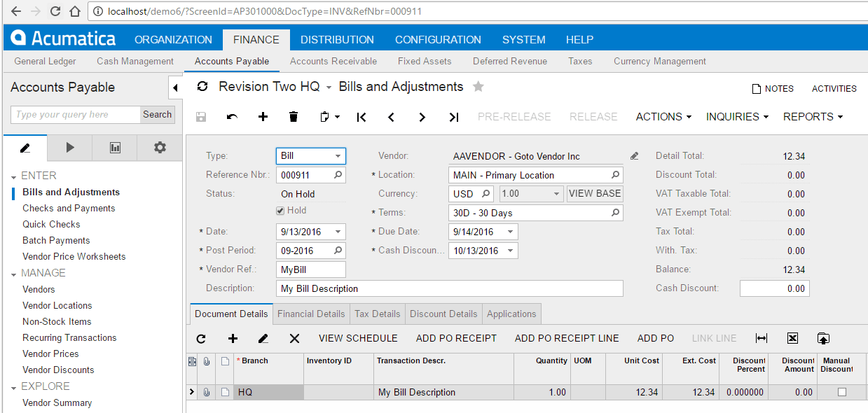
Task: Go to the browser home page icon
Action: coord(76,11)
